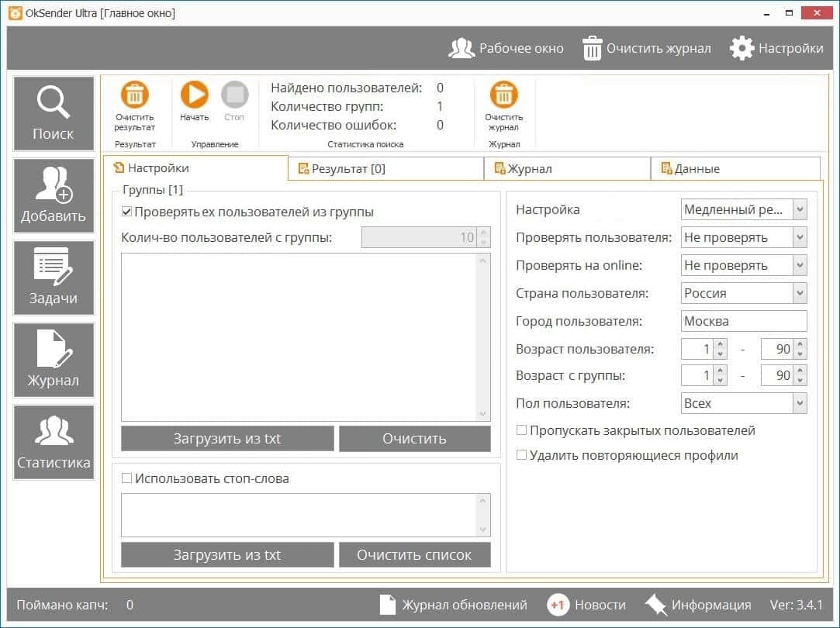Image resolution: width=840 pixels, height=628 pixels.
Task: Click Очистить журнал trash icon in header
Action: pyautogui.click(x=592, y=48)
